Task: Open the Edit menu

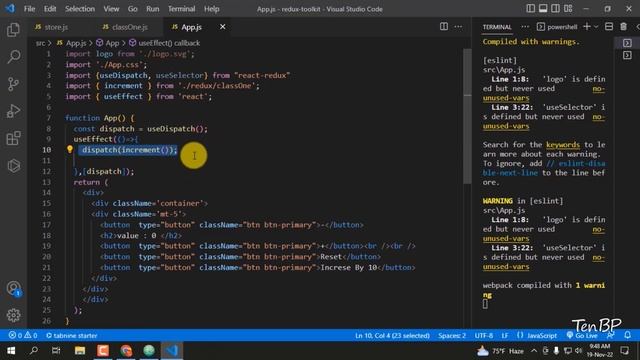Action: pyautogui.click(x=50, y=9)
